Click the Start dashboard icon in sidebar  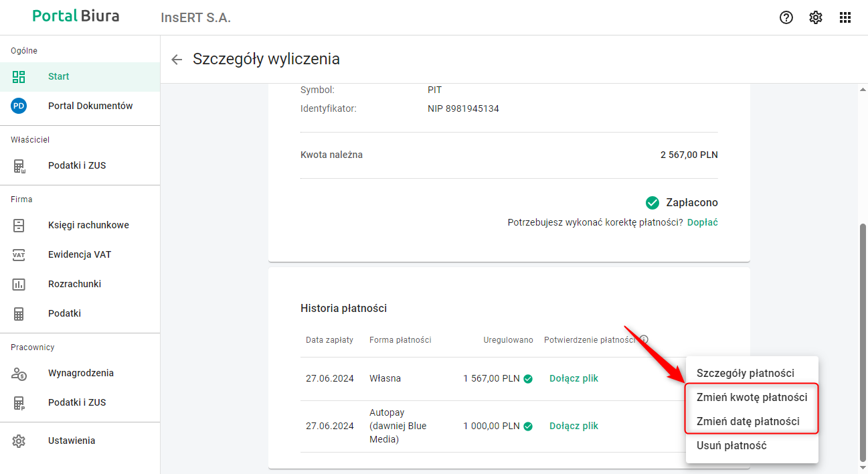coord(19,76)
